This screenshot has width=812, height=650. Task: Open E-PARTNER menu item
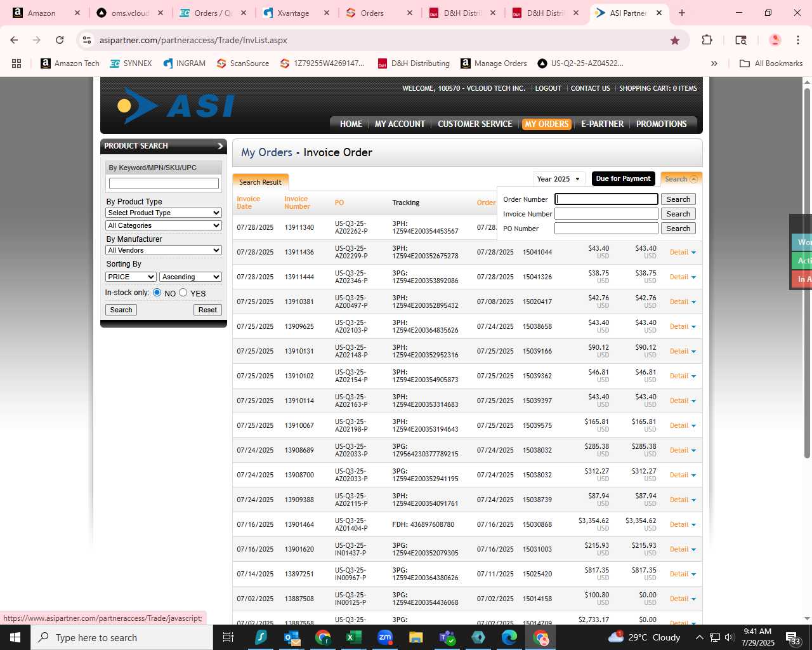[x=603, y=124]
